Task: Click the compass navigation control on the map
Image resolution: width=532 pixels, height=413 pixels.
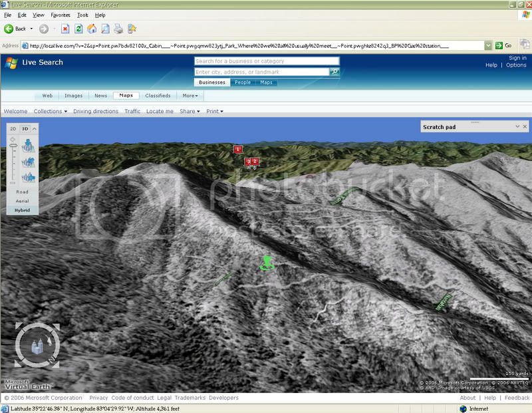Action: point(37,345)
